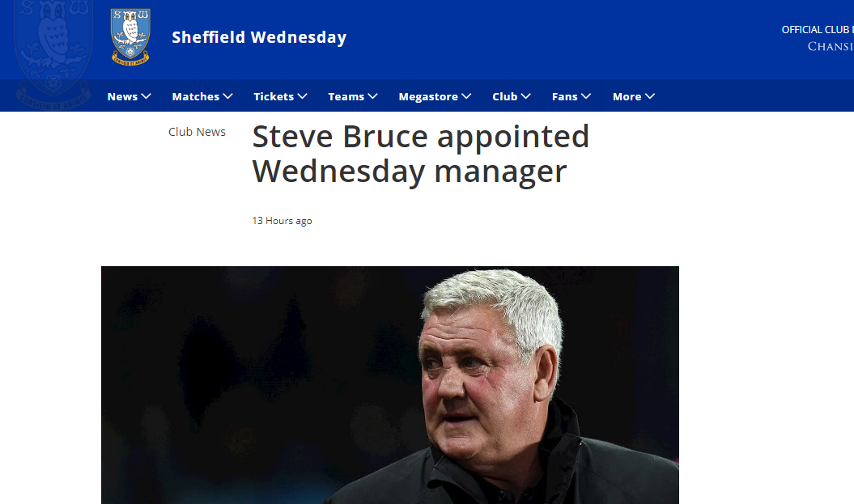Viewport: 854px width, 504px height.
Task: Open the chevron next to Megastore
Action: pos(466,96)
